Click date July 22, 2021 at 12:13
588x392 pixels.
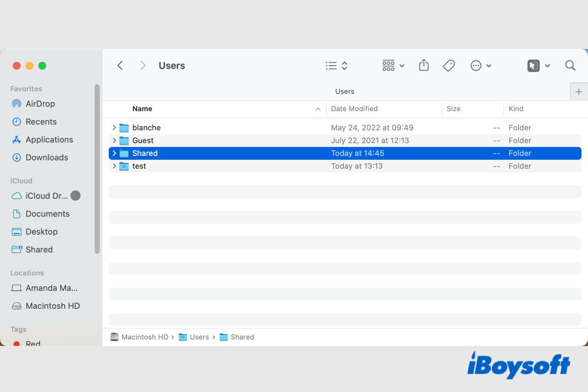[x=370, y=140]
